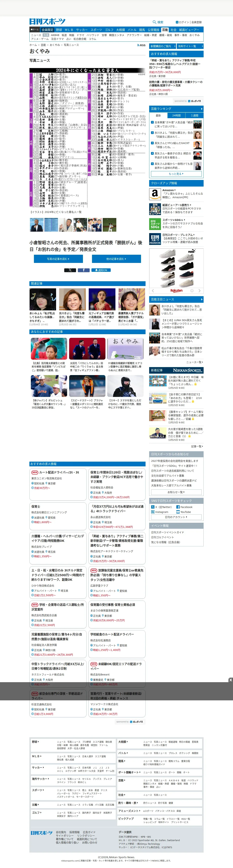Open the 氷川きよし related article thumbnail

tap(72, 299)
